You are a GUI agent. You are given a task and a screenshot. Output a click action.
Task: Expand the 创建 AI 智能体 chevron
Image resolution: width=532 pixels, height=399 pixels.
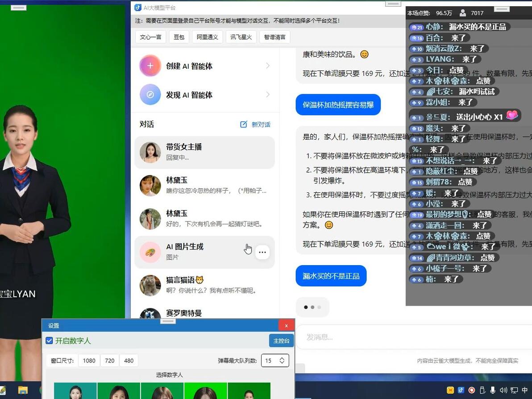[x=268, y=66]
